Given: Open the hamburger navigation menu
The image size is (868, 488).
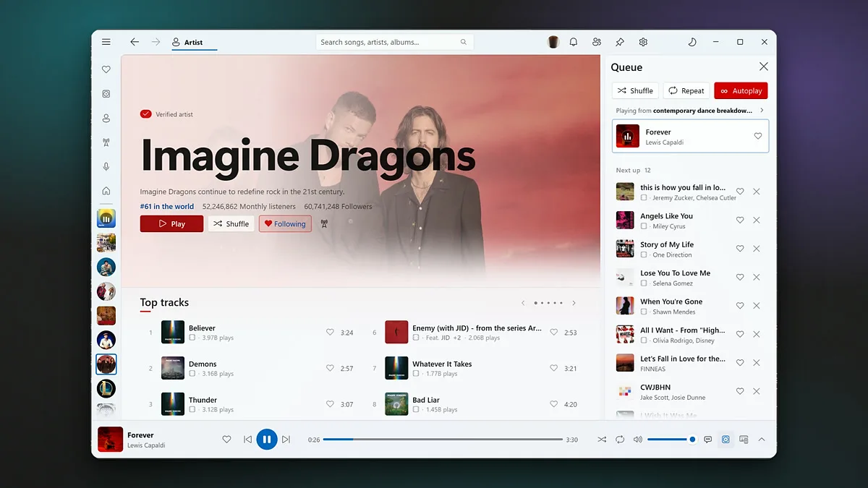Looking at the screenshot, I should 106,42.
